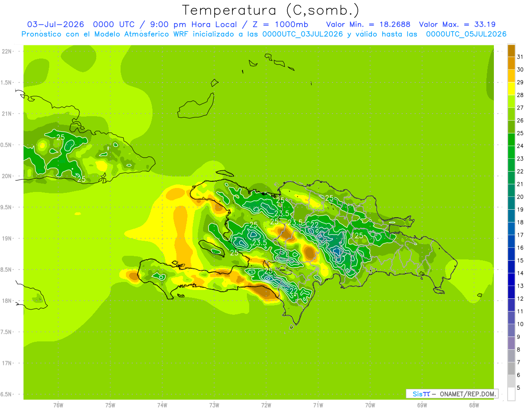532x411 pixels.
Task: Click the 'Sis' logo beside ONAMET
Action: click(x=418, y=394)
